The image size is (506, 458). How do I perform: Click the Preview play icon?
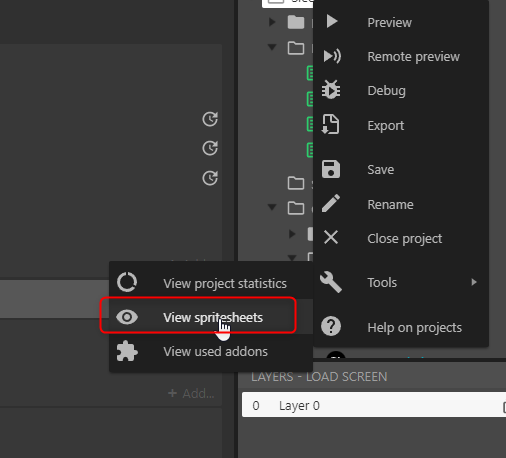332,22
